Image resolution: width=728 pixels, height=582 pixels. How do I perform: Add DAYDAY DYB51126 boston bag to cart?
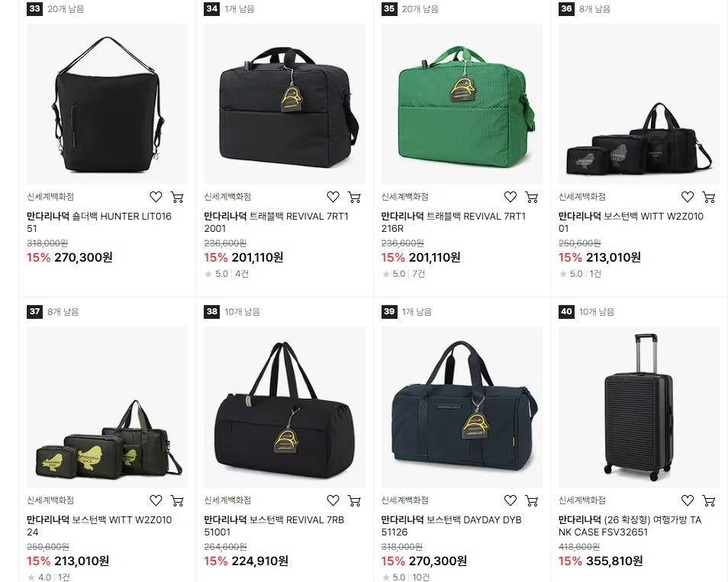point(532,501)
